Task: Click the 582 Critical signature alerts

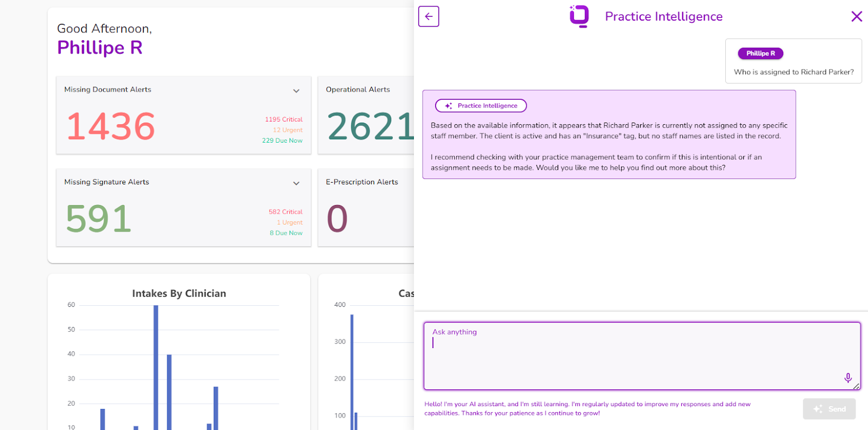Action: [285, 212]
